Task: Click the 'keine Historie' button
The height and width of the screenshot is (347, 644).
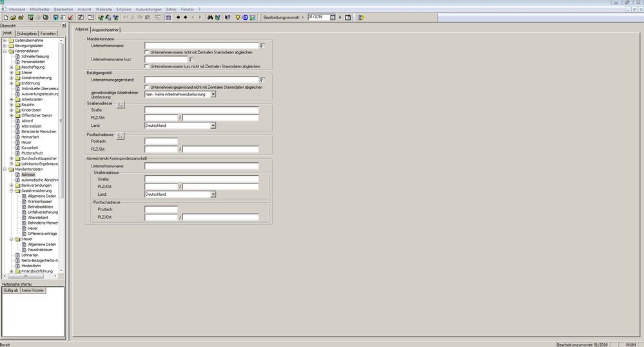Action: point(32,290)
